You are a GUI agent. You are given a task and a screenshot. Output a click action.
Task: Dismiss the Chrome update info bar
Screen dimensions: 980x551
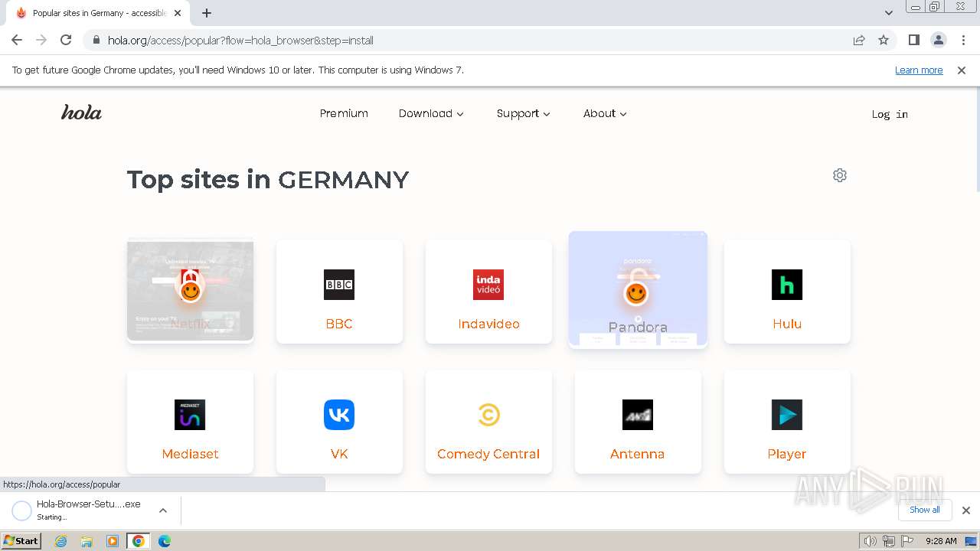pos(962,70)
